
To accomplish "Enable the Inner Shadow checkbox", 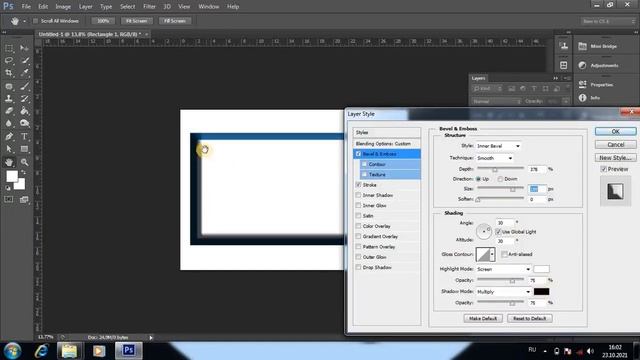I will click(x=358, y=195).
